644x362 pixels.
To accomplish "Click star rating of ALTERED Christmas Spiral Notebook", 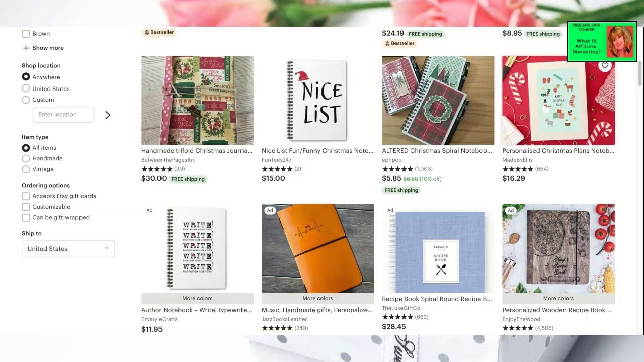I will [x=397, y=169].
